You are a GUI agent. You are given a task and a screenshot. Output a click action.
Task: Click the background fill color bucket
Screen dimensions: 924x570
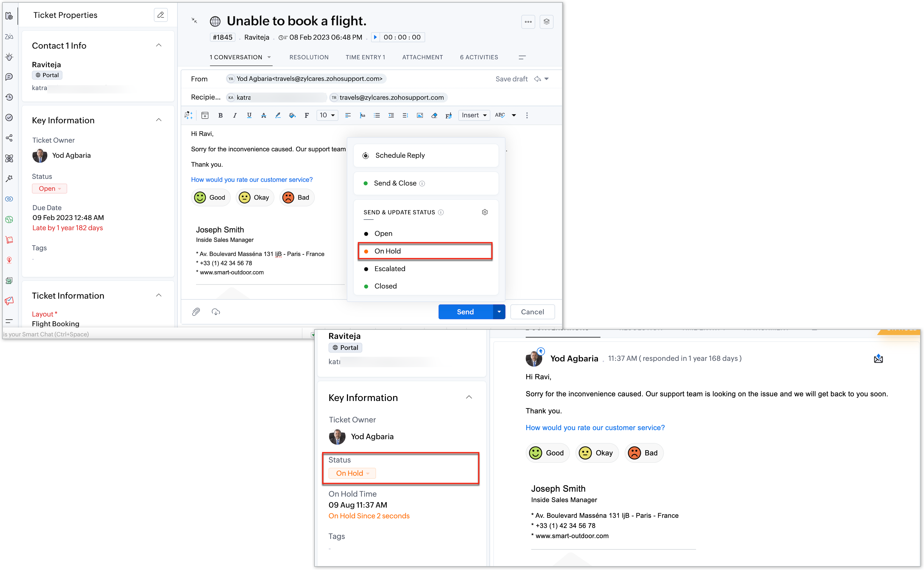292,115
